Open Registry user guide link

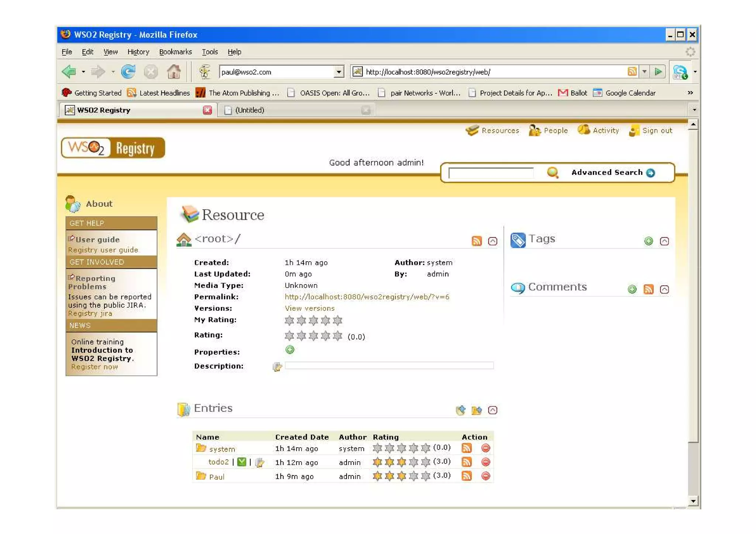pos(103,250)
